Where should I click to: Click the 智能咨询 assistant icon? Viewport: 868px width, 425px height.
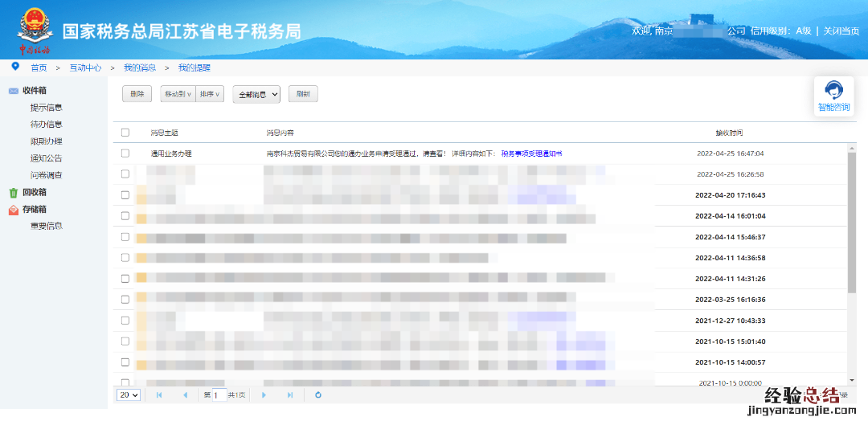tap(833, 91)
